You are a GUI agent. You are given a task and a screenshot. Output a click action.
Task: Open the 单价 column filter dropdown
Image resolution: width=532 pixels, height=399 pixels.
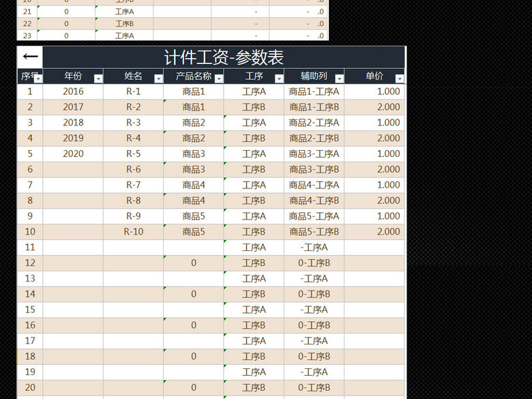[x=399, y=78]
